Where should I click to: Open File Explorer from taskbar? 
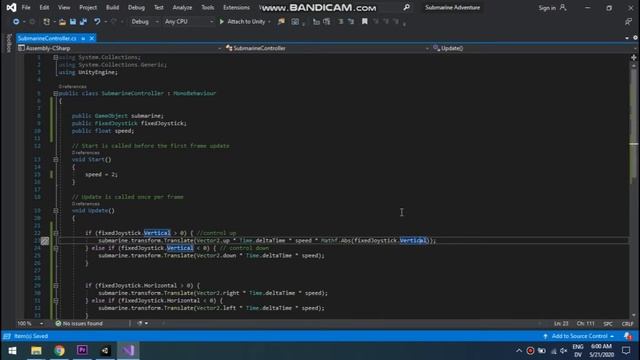pyautogui.click(x=36, y=351)
